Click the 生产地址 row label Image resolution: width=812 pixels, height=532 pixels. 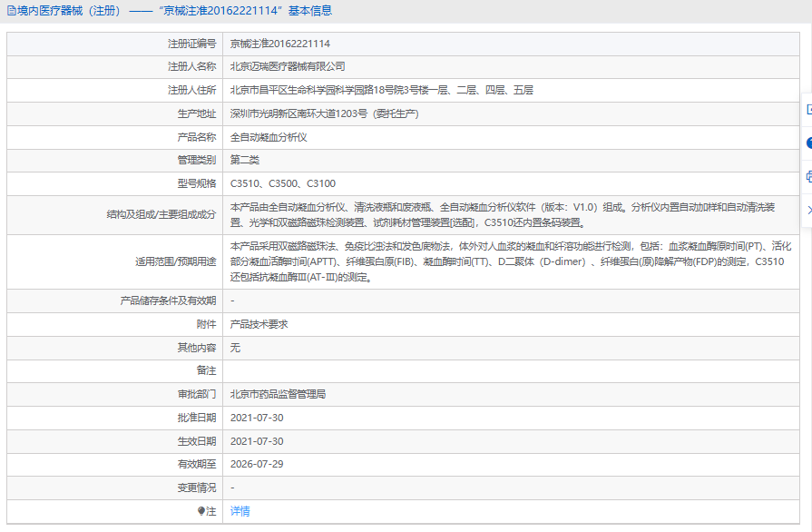(x=197, y=113)
